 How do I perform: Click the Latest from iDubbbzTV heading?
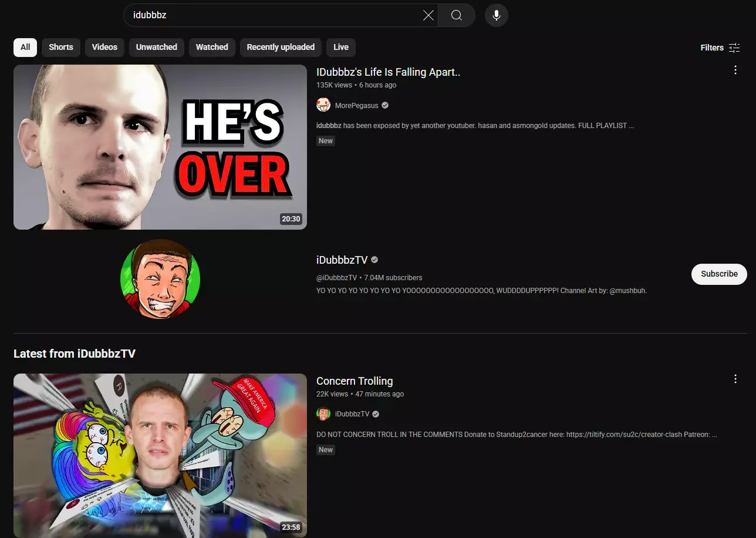click(75, 354)
